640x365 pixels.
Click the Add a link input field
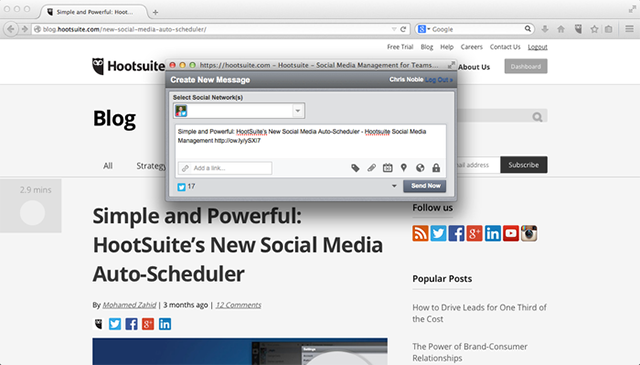click(225, 168)
